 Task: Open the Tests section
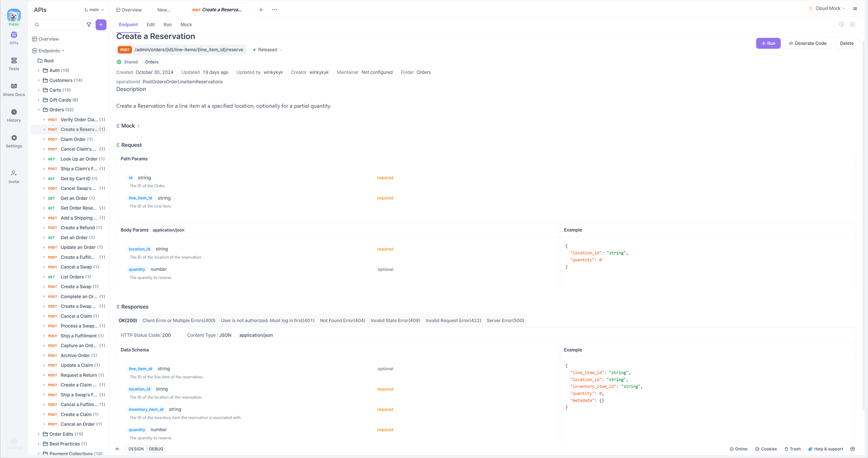pyautogui.click(x=14, y=64)
